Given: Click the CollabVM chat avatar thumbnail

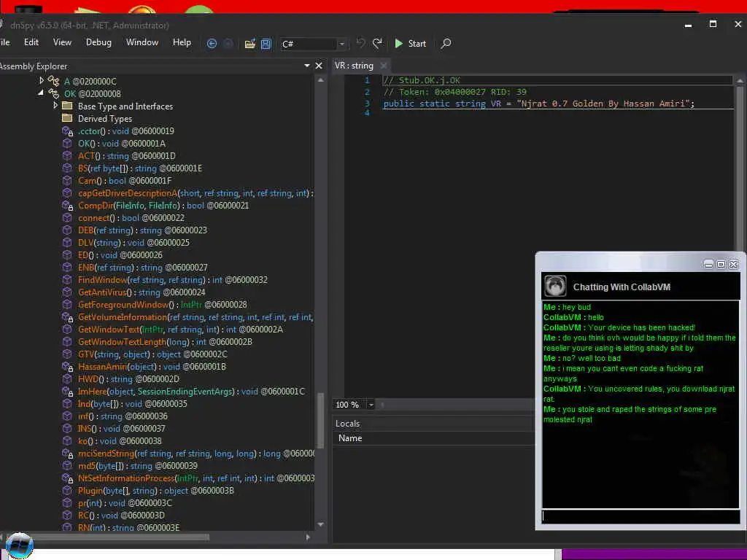Looking at the screenshot, I should 555,286.
